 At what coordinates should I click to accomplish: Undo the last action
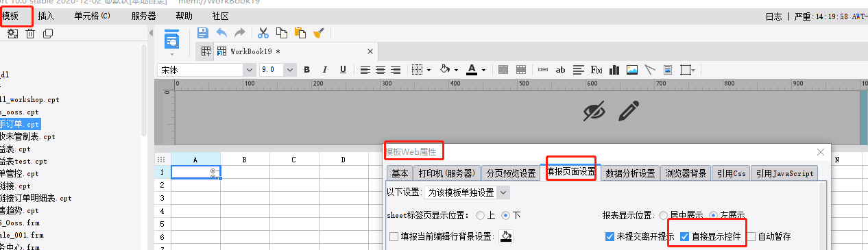pyautogui.click(x=221, y=32)
